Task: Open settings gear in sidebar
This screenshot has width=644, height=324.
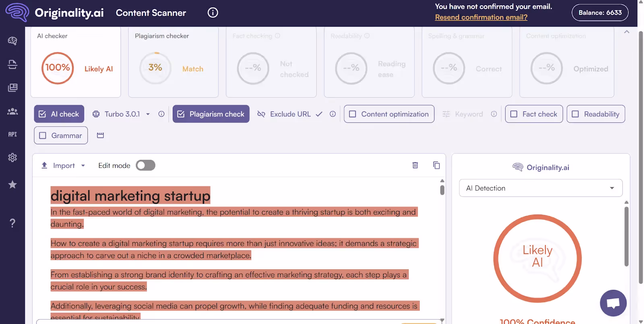Action: pyautogui.click(x=12, y=157)
